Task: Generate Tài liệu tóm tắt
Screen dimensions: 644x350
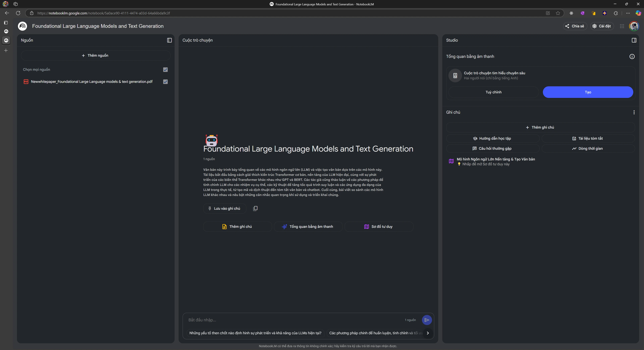Action: tap(588, 138)
